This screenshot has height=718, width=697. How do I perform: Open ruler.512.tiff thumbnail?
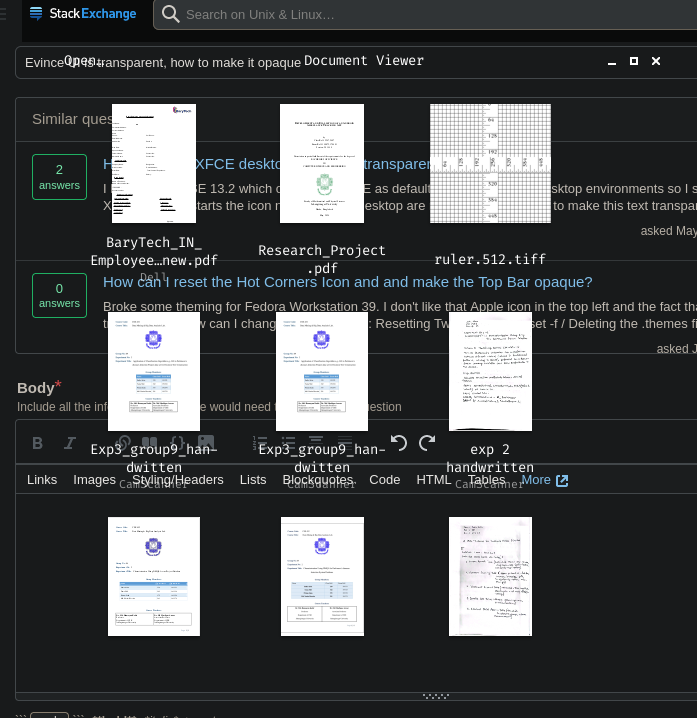tap(490, 163)
